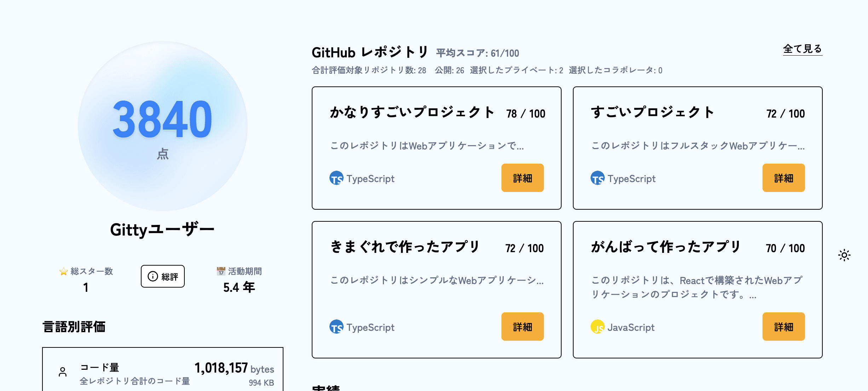Screen dimensions: 868x391
Task: Click the calendar icon beside 活動期間
Action: [221, 271]
